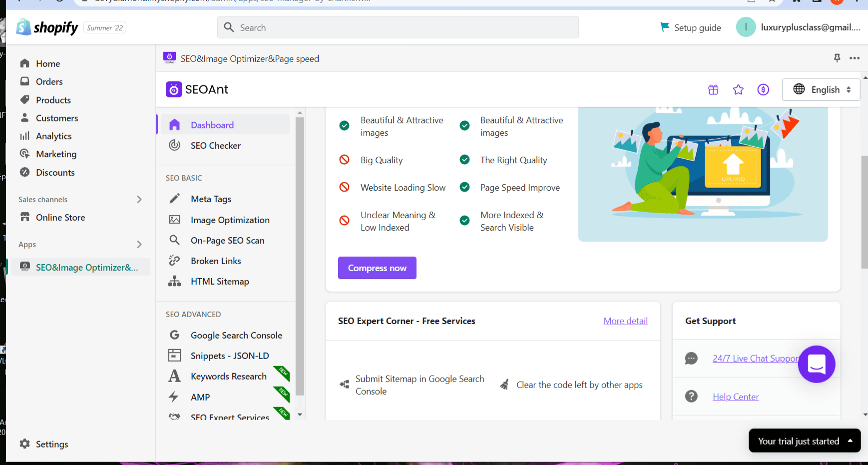
Task: Click the app icon next to SEO&Image Optimizer&Page speed title
Action: coord(169,58)
